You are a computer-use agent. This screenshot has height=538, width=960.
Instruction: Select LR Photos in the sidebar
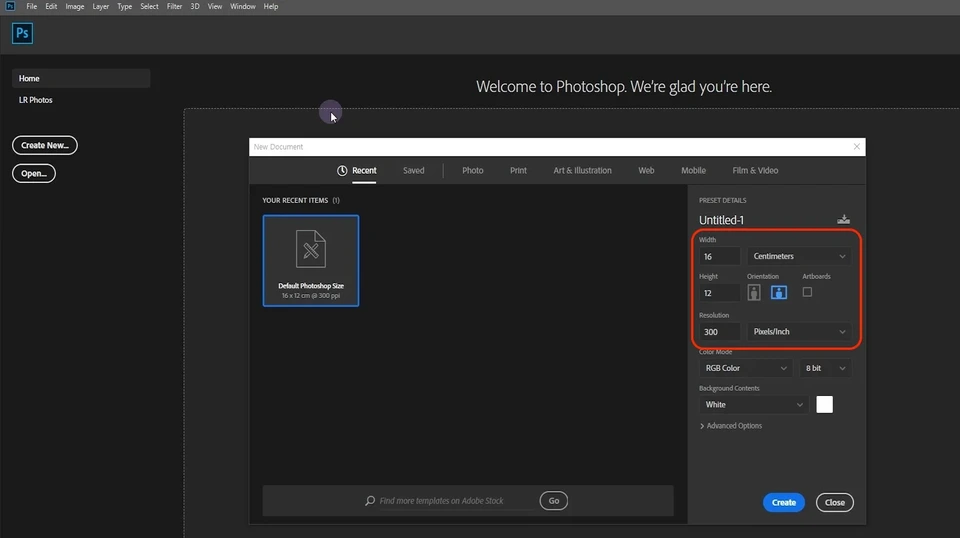(36, 100)
